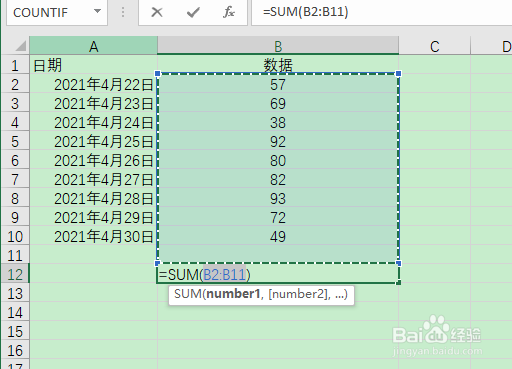The width and height of the screenshot is (512, 369).
Task: Click the 数据 header cell
Action: (x=278, y=65)
